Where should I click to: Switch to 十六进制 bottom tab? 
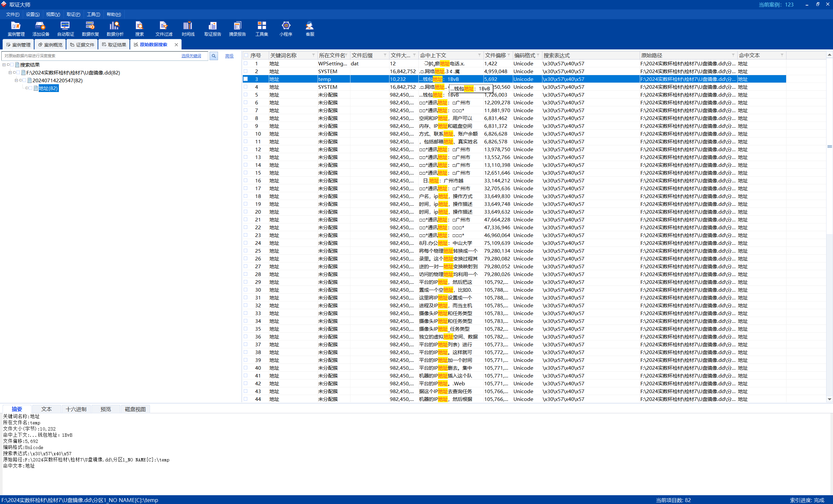coord(76,409)
